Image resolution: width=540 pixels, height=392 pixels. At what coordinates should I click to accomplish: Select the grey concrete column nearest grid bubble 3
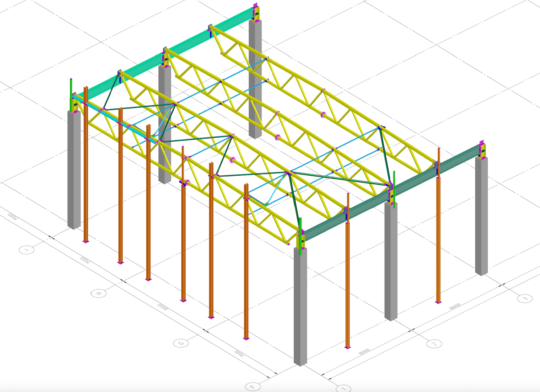(x=482, y=216)
